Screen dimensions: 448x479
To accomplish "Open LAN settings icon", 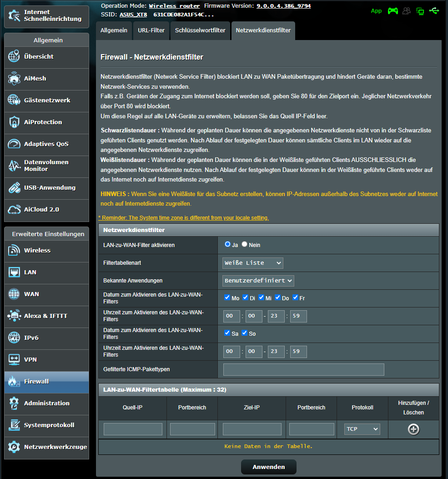I will 14,272.
